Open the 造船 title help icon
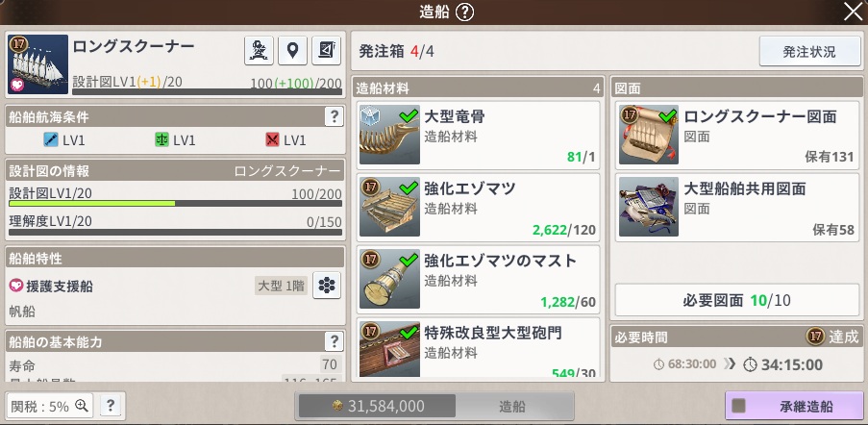This screenshot has height=425, width=868. (464, 12)
